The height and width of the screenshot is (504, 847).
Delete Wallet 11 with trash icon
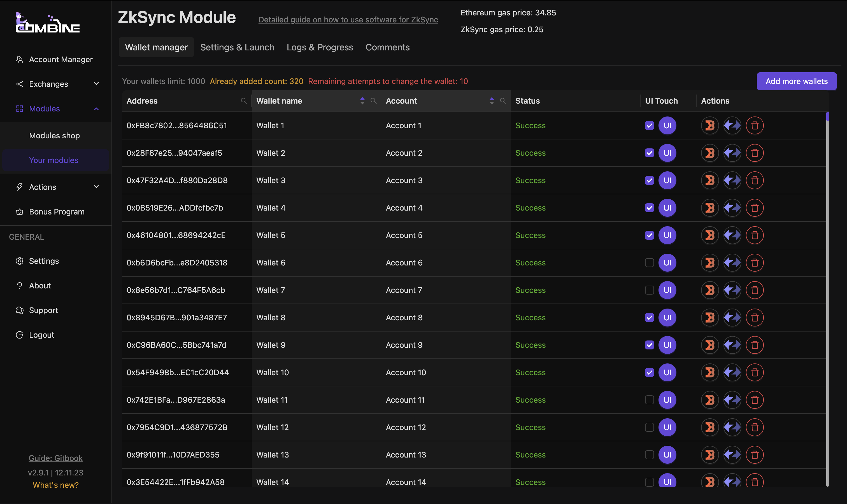click(x=755, y=400)
